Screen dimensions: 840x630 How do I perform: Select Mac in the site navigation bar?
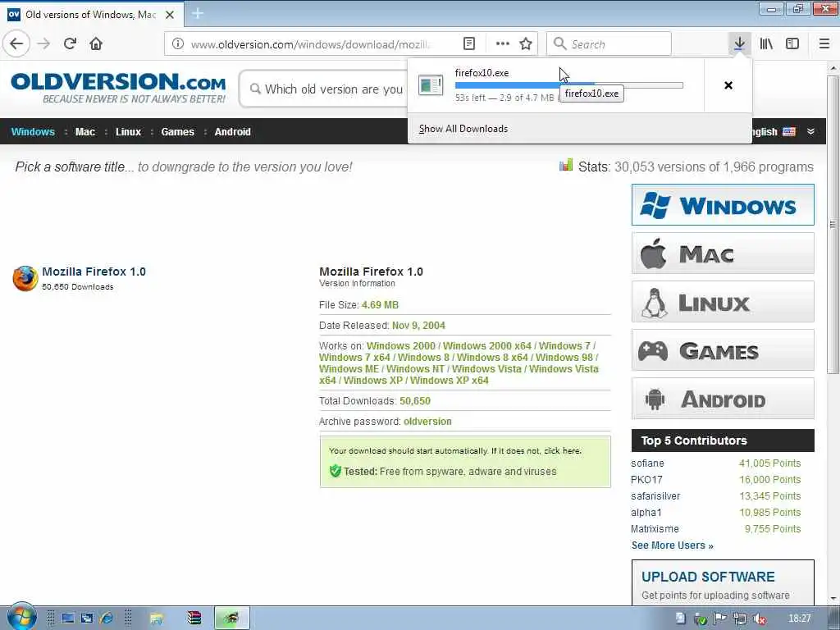(x=85, y=132)
